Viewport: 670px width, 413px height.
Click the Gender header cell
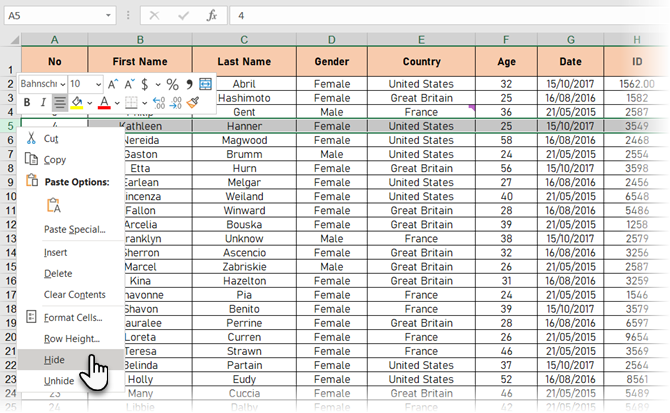(332, 62)
